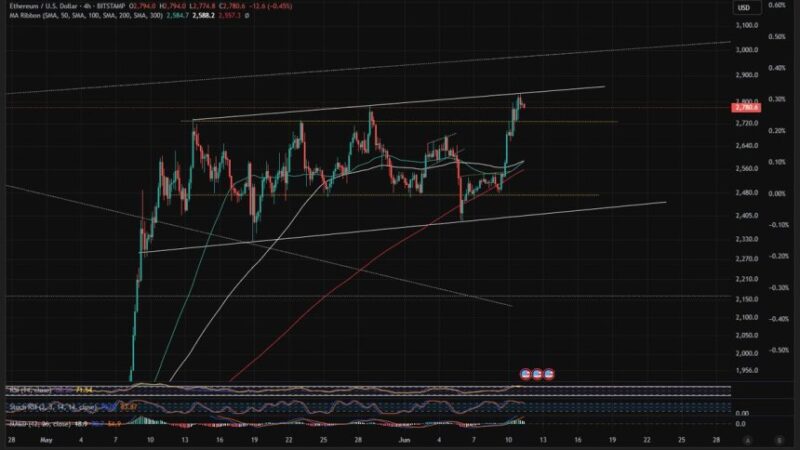Select the MACD indicator legend

(x=39, y=423)
